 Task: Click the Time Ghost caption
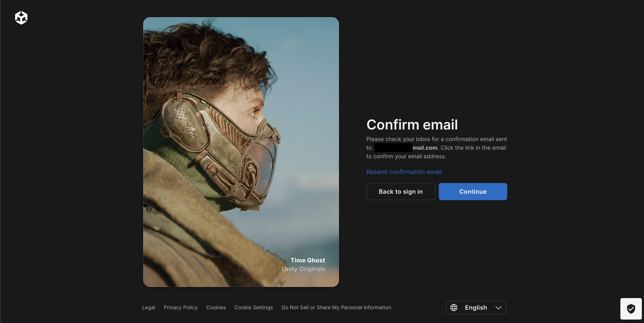(x=308, y=260)
